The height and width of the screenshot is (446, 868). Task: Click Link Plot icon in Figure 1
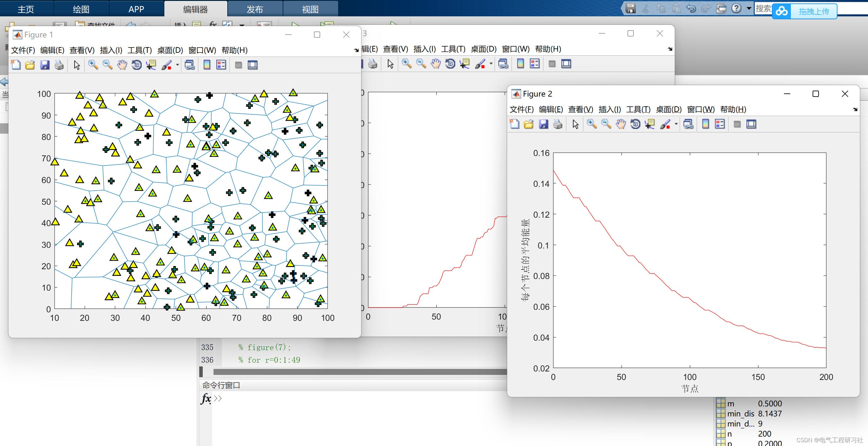[x=190, y=64]
